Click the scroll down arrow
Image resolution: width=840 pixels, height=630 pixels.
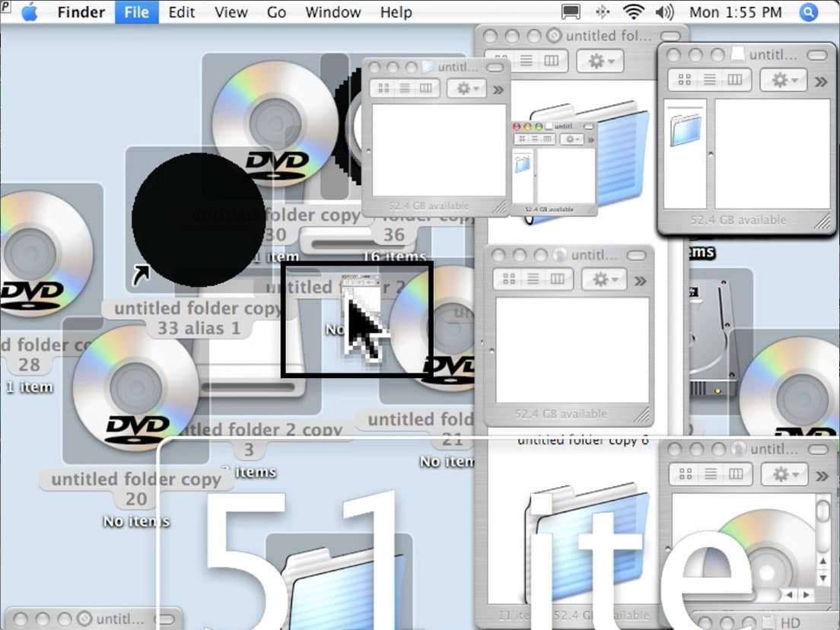click(x=823, y=578)
